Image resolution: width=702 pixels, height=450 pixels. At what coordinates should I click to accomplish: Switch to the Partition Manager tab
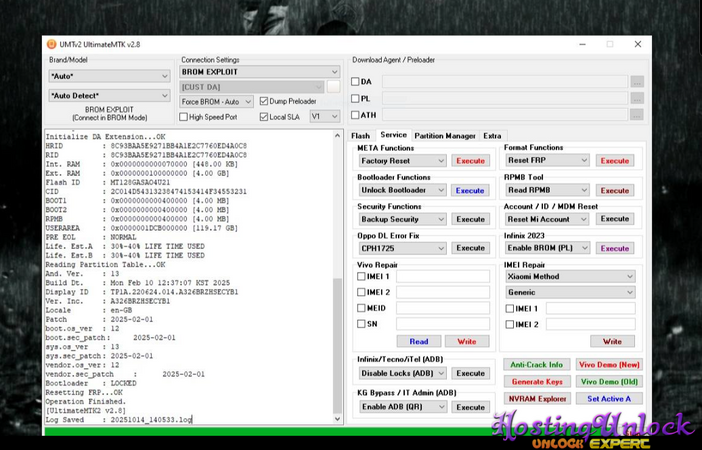click(x=445, y=135)
